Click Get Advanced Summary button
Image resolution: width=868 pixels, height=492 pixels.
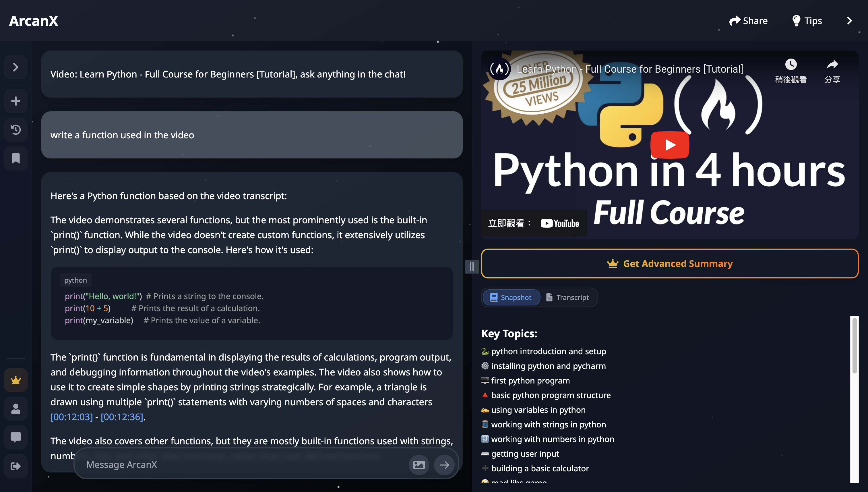tap(669, 264)
